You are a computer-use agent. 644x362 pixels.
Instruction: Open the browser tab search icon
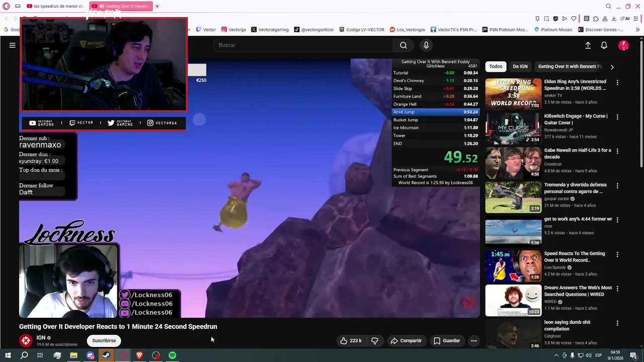point(608,6)
